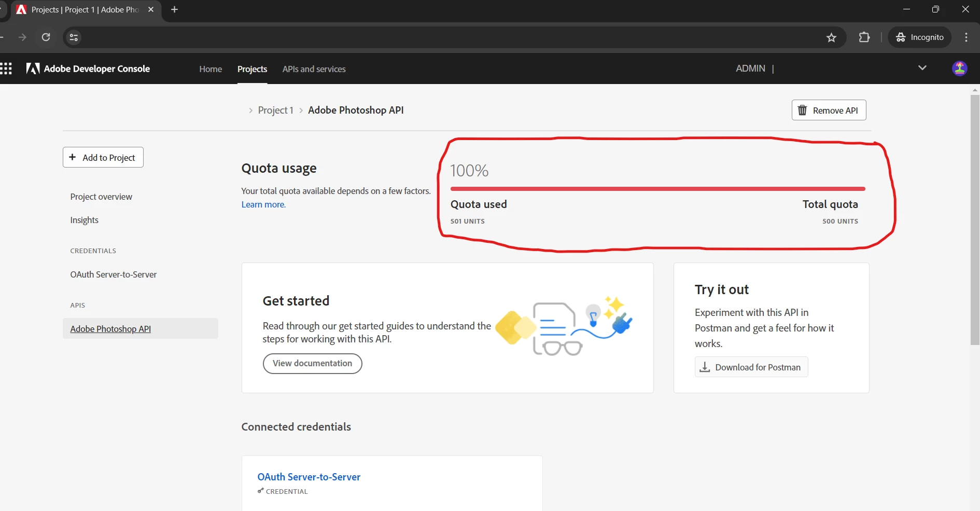Image resolution: width=980 pixels, height=511 pixels.
Task: Click the Adobe Developer Console logo
Action: [88, 68]
